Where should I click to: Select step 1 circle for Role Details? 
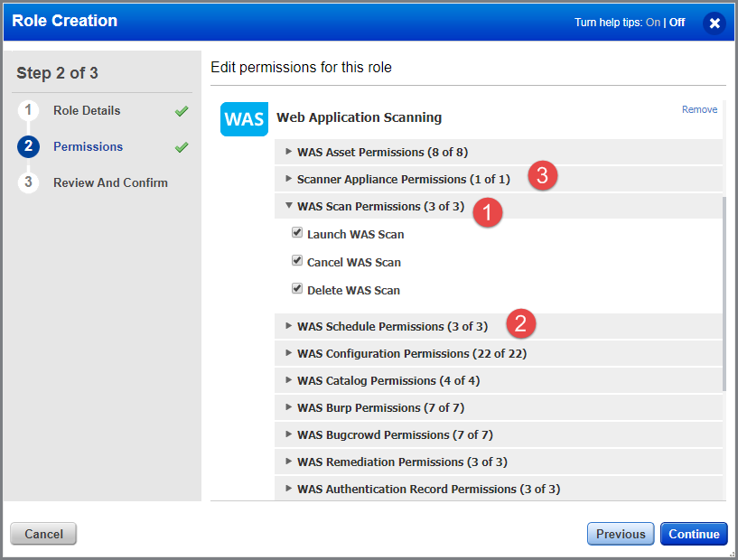click(29, 110)
